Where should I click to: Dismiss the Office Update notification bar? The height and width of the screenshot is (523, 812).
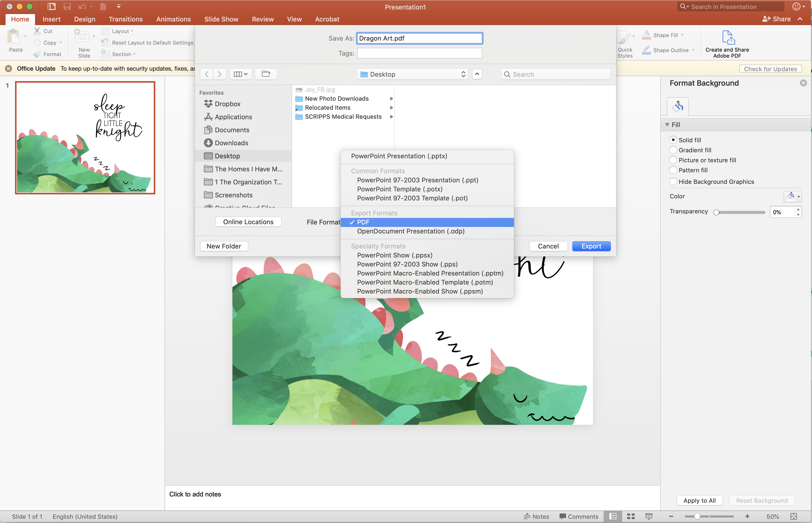pyautogui.click(x=9, y=69)
